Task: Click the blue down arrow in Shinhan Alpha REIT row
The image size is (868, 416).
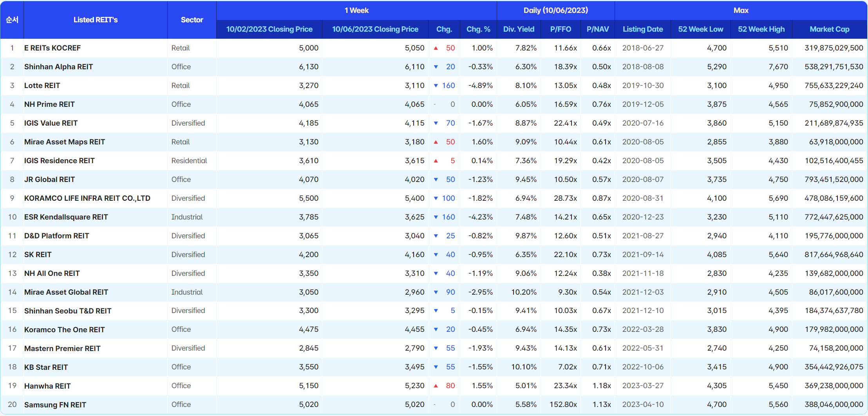Action: (436, 67)
